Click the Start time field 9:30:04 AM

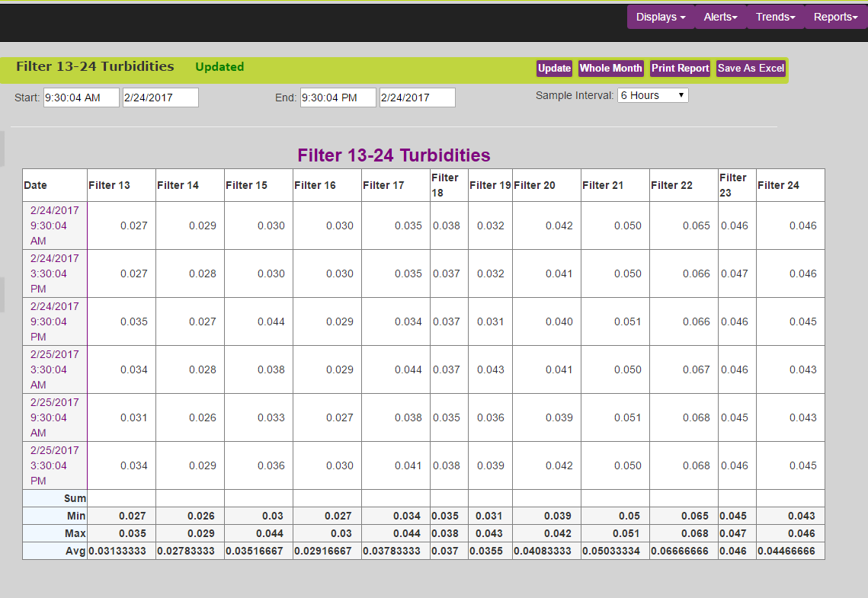click(x=82, y=98)
